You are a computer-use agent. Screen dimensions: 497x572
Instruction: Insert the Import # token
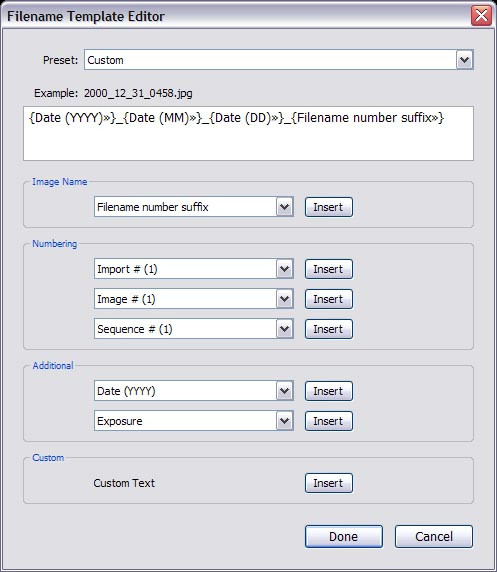pyautogui.click(x=329, y=269)
